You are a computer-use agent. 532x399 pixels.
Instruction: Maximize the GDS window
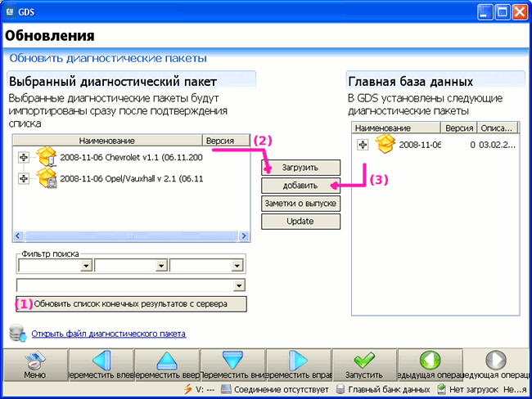(503, 12)
